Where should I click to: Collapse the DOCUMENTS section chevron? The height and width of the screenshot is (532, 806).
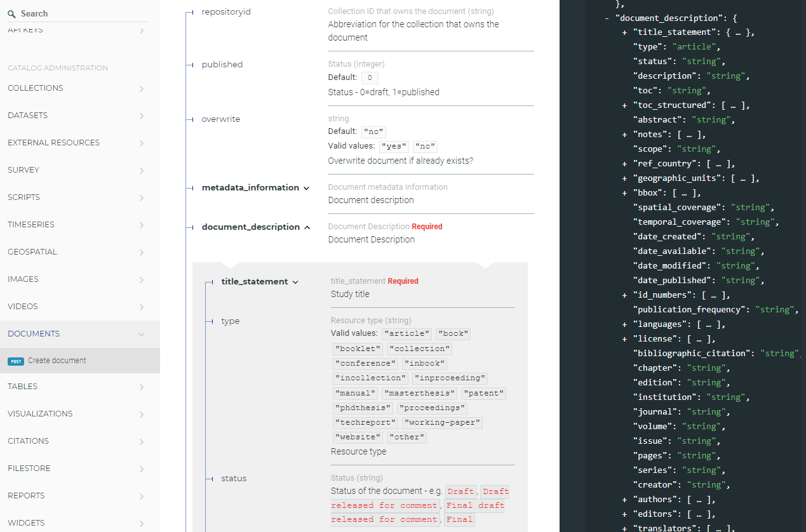[141, 334]
